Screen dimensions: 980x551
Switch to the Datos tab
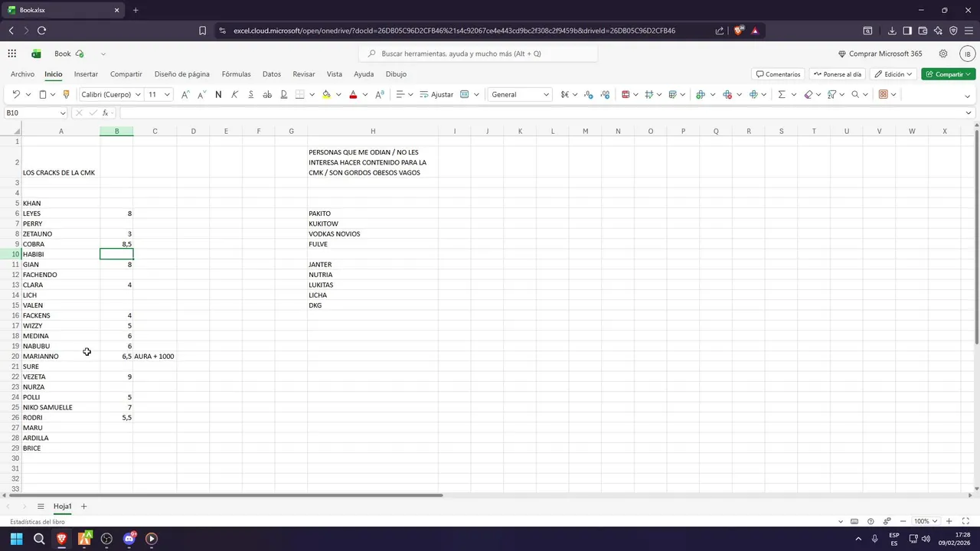pyautogui.click(x=271, y=74)
